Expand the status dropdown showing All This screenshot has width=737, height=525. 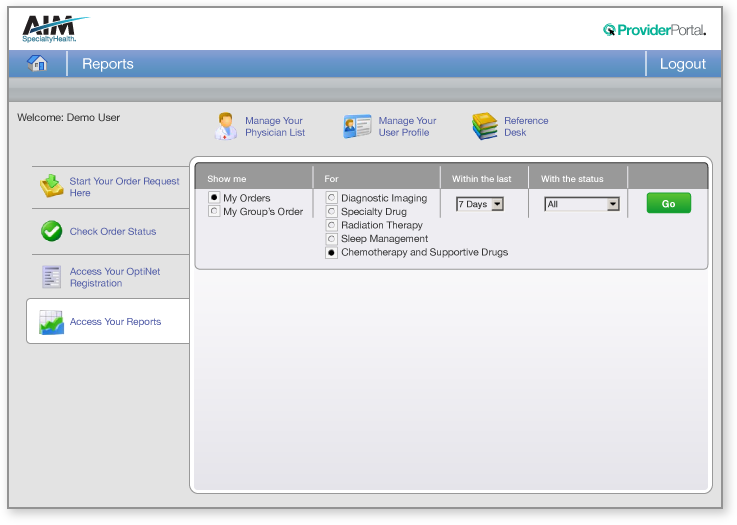point(582,204)
